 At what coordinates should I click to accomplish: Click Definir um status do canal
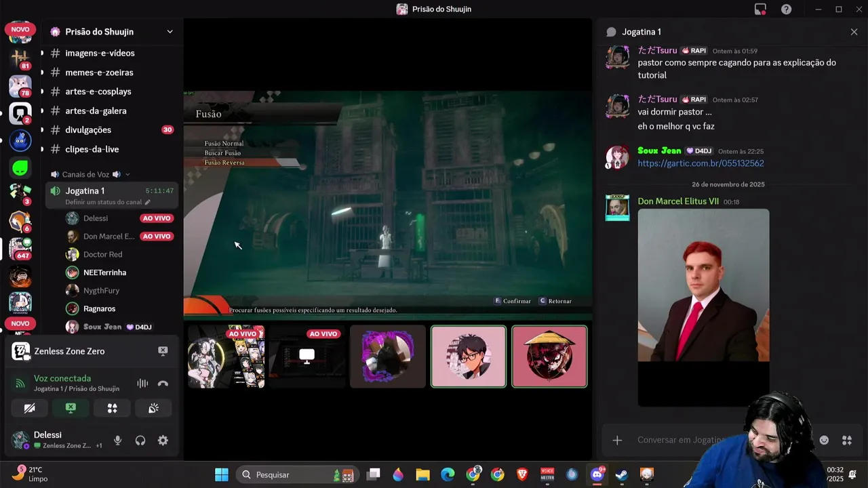[104, 202]
